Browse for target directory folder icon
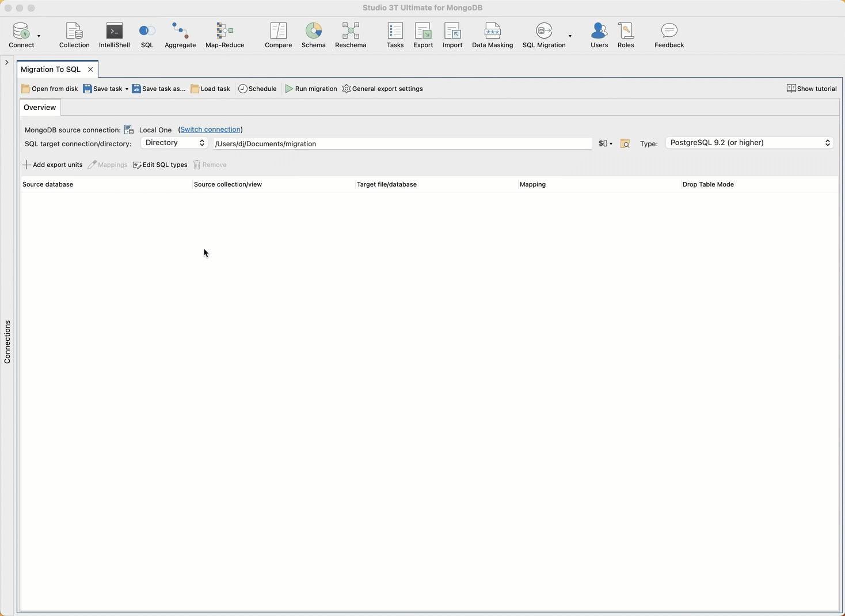845x616 pixels. pyautogui.click(x=625, y=143)
